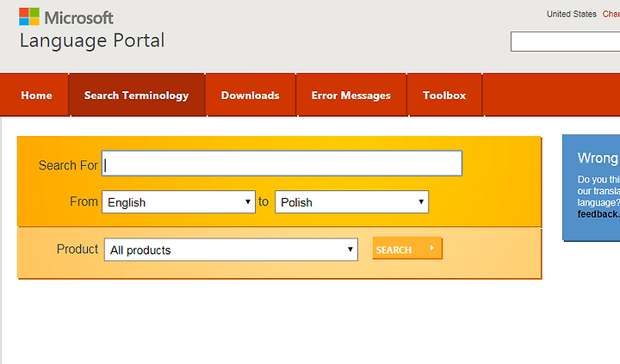Click the "United States" text

point(572,15)
